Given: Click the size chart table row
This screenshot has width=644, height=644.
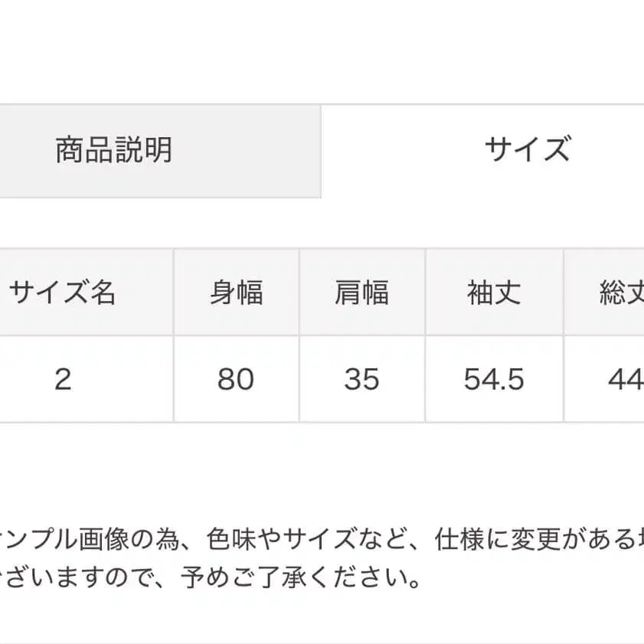Looking at the screenshot, I should [322, 380].
